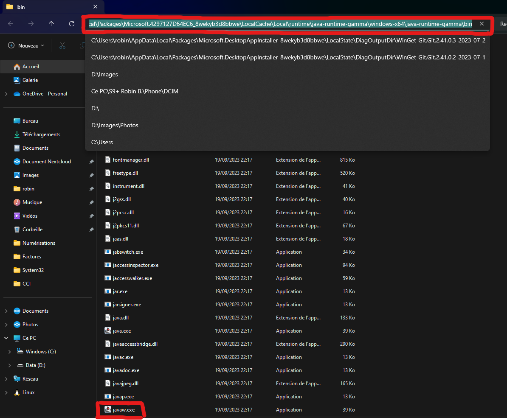Open the Images quick access folder

(31, 175)
